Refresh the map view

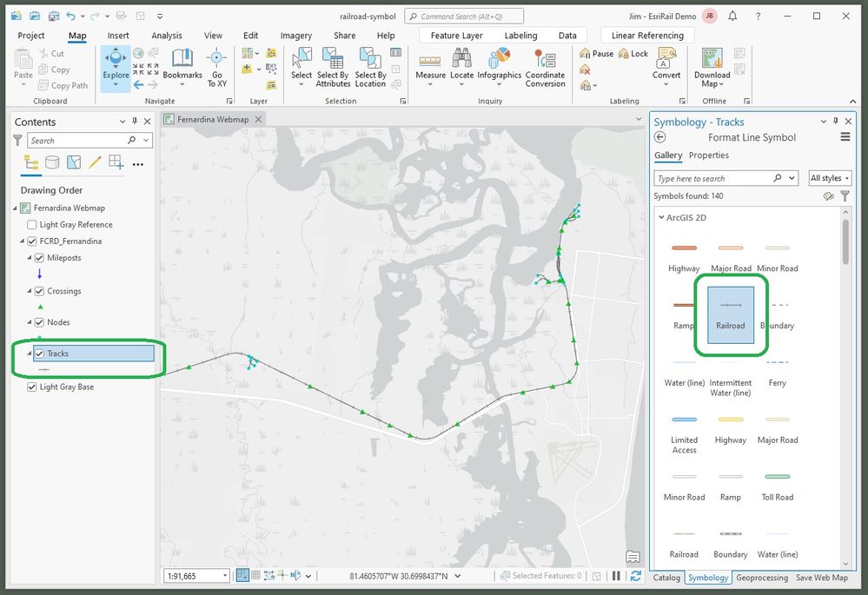point(635,576)
